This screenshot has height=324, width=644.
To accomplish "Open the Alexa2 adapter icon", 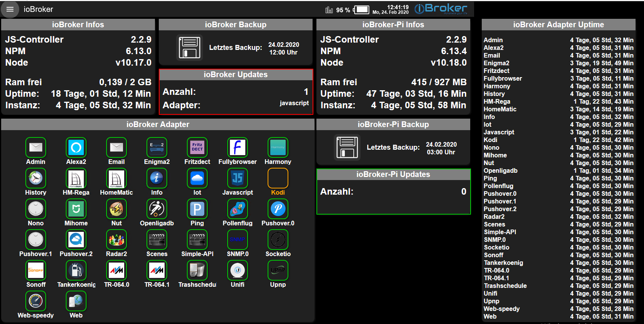I will point(76,147).
